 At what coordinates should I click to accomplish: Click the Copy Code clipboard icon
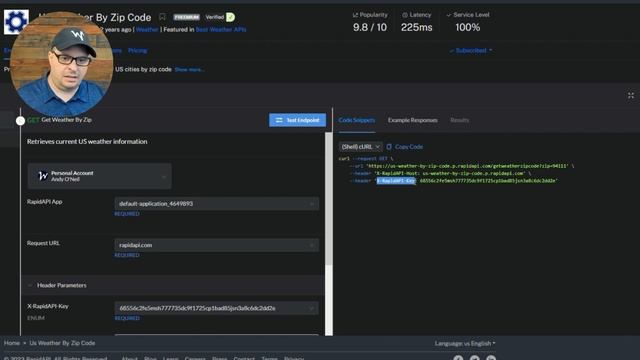[x=389, y=147]
